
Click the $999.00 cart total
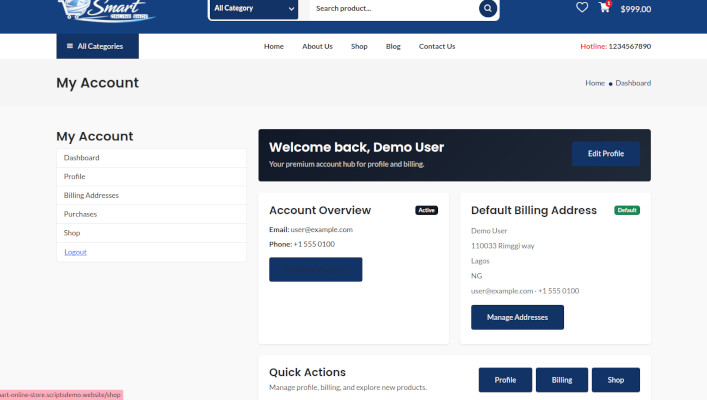click(635, 9)
